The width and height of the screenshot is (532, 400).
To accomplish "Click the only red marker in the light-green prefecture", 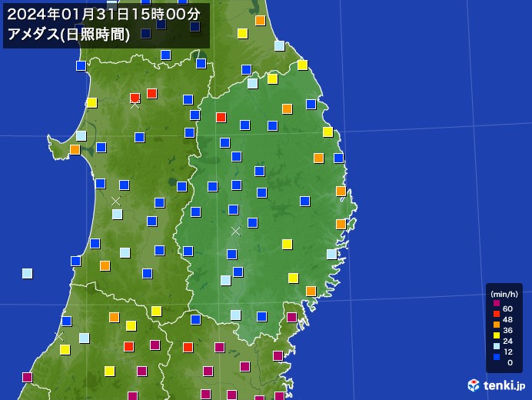I will 221,118.
